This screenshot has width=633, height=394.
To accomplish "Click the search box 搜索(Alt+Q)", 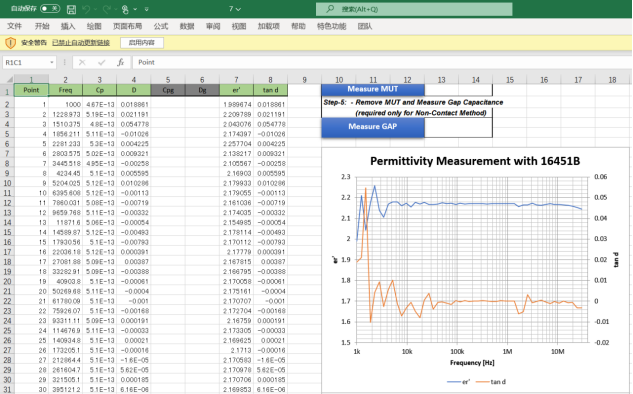I will (414, 9).
